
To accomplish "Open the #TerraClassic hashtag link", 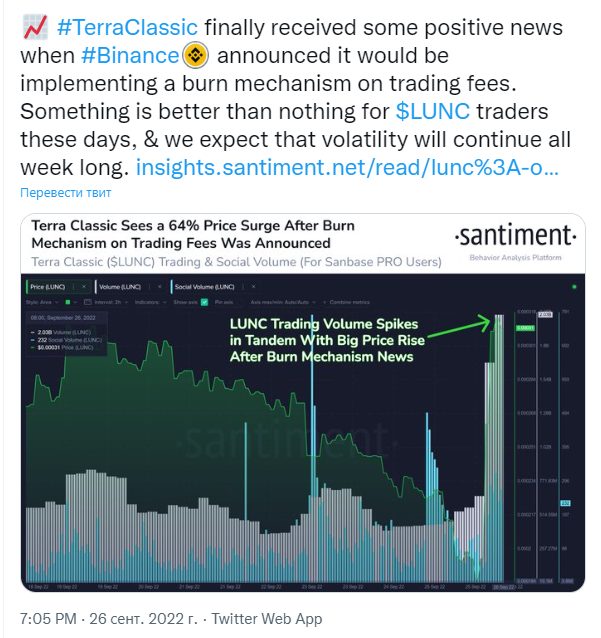I will [127, 28].
